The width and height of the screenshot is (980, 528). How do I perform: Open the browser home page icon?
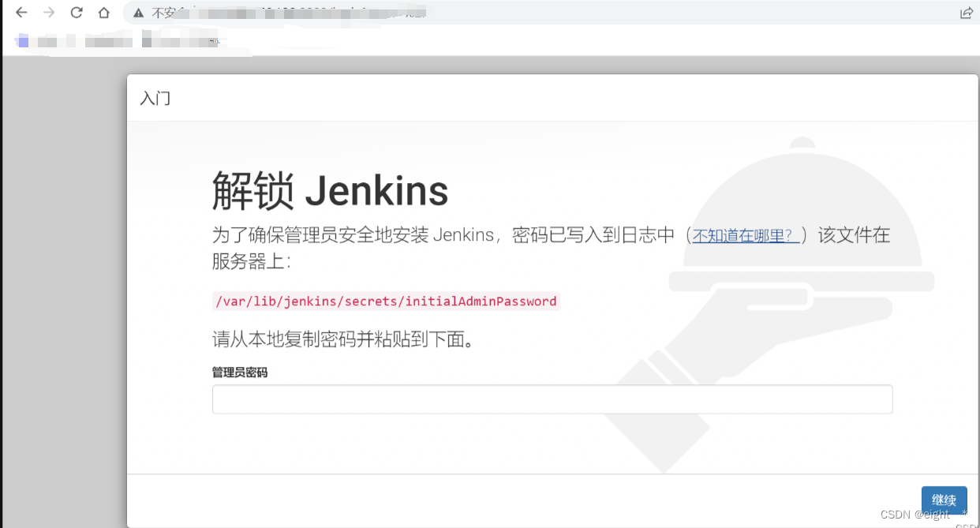pyautogui.click(x=104, y=13)
